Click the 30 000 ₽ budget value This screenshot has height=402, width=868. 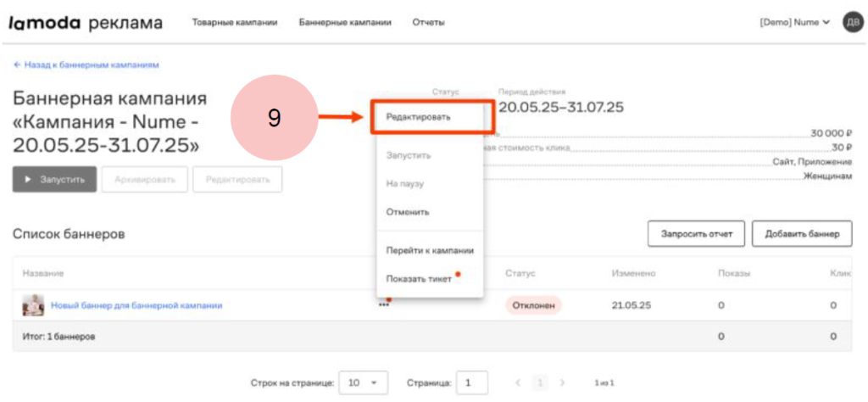tap(832, 133)
